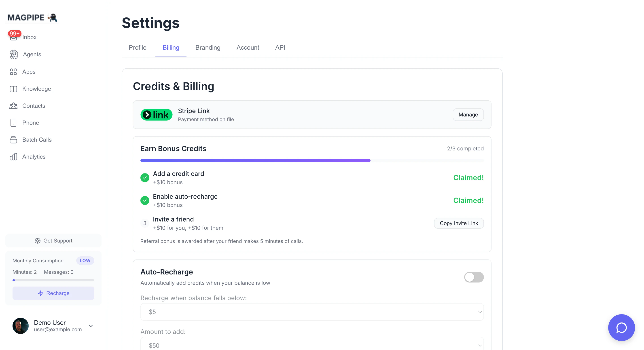
Task: Open the Inbox from the sidebar
Action: [x=29, y=37]
